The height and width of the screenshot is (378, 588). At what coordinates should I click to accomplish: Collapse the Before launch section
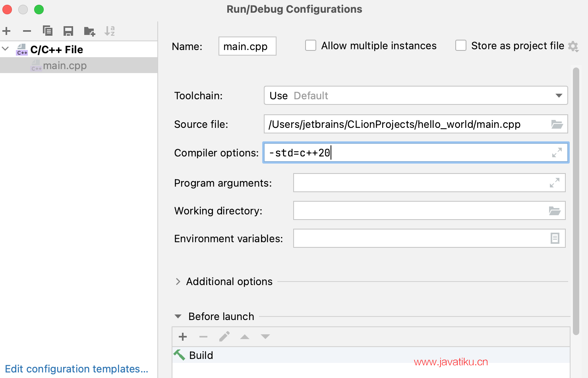pos(178,316)
